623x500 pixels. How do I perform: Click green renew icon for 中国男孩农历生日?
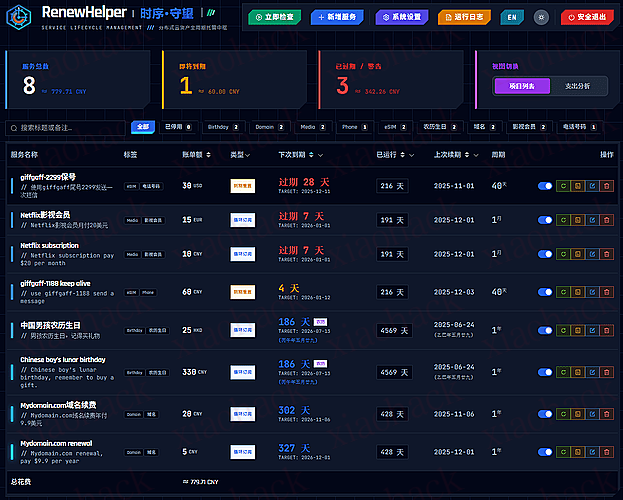pyautogui.click(x=563, y=330)
